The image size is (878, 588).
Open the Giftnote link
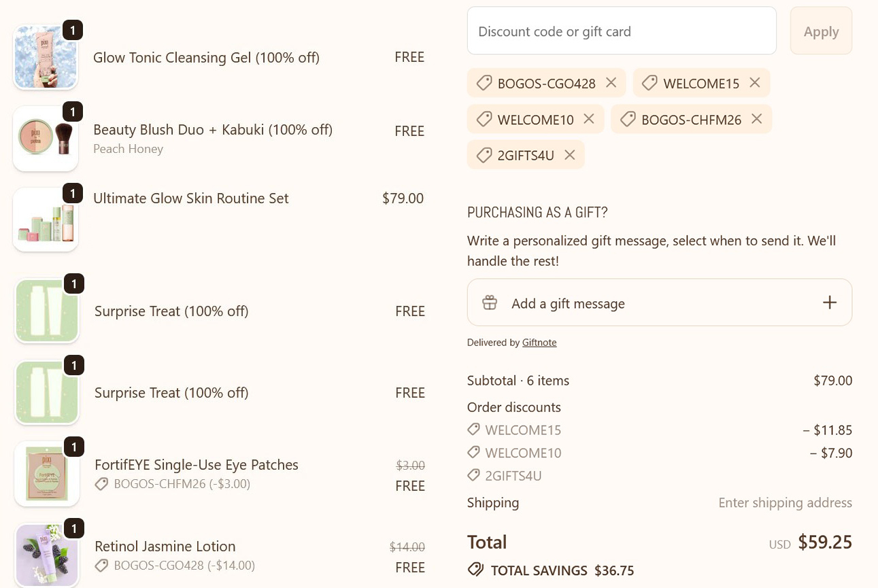(x=539, y=343)
